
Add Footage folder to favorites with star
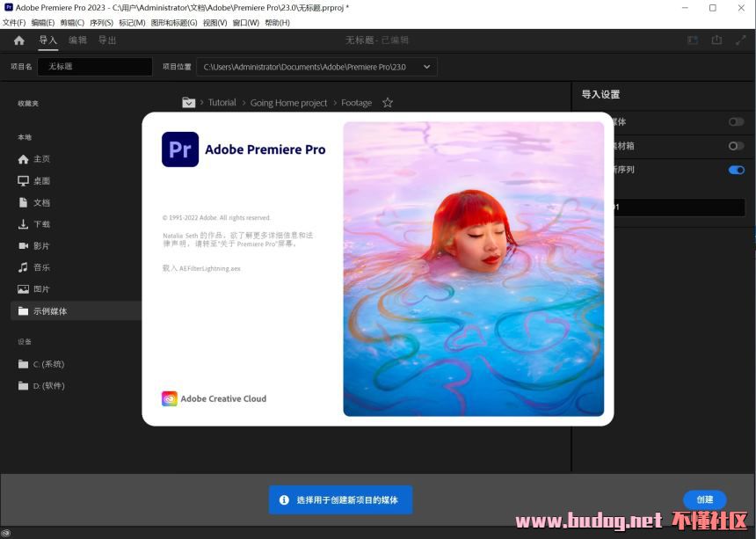(388, 103)
